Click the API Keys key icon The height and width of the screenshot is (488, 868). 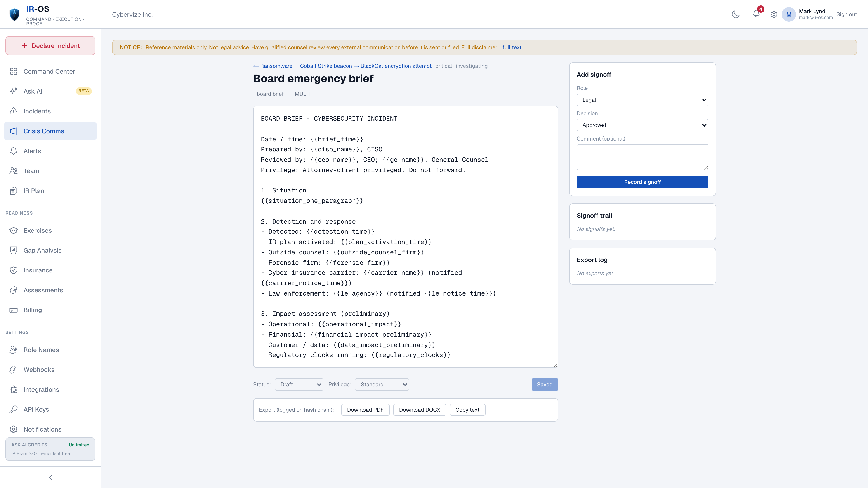(x=14, y=409)
